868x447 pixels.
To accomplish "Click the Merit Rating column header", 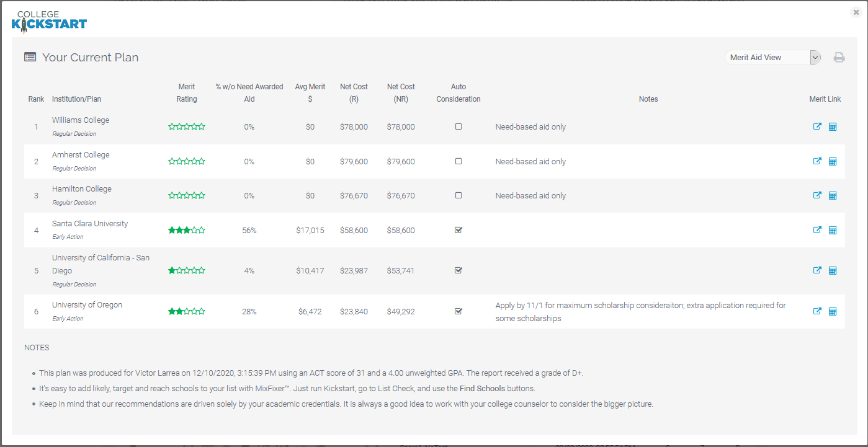I will (187, 93).
